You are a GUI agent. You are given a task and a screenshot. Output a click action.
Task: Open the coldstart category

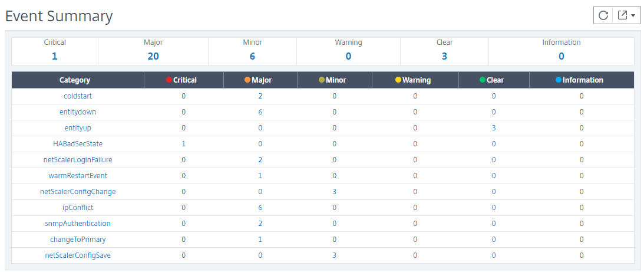tap(78, 96)
